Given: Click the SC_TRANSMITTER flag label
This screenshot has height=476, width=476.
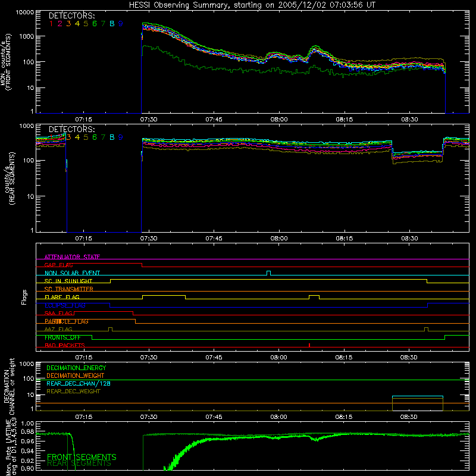Looking at the screenshot, I should coord(69,289).
